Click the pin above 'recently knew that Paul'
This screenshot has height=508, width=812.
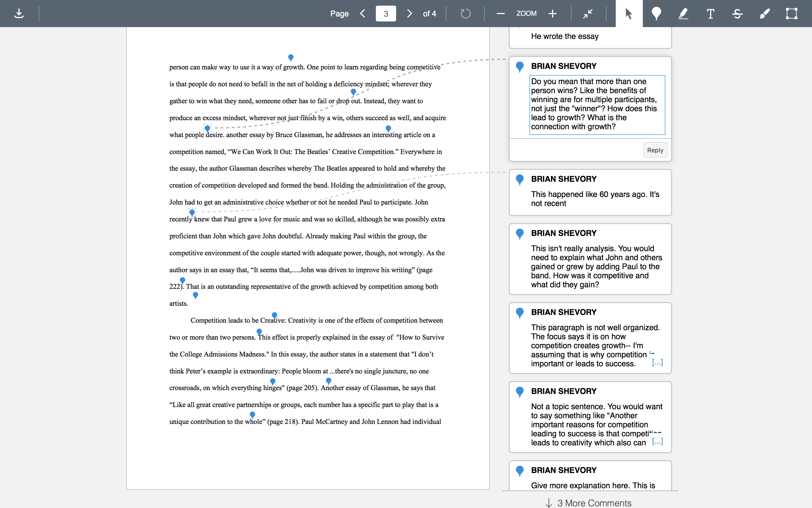click(x=192, y=213)
